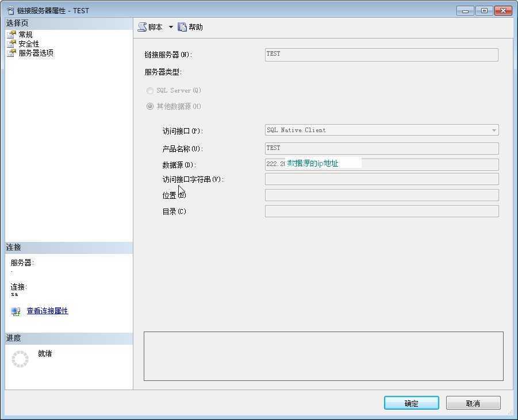Click the 常规 page icon
518x420 pixels.
pos(11,34)
